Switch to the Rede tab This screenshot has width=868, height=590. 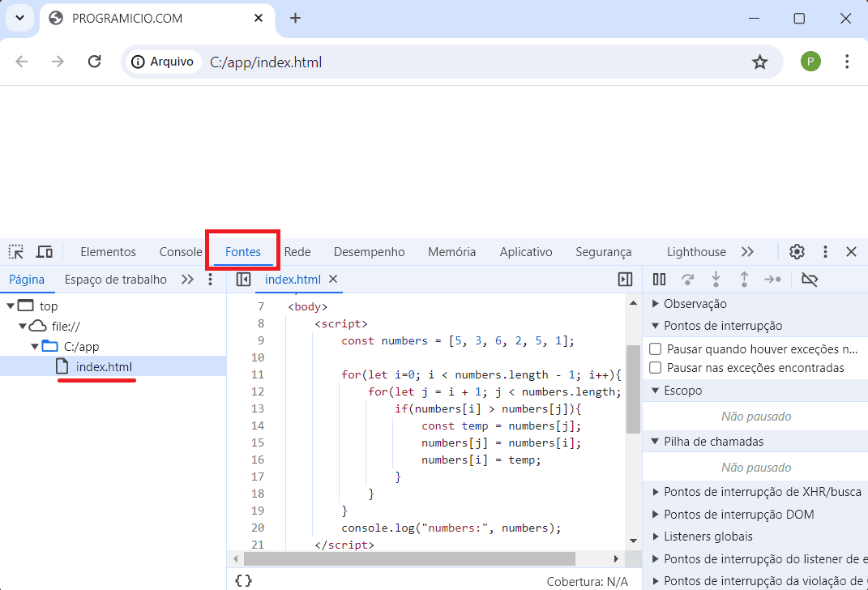297,252
